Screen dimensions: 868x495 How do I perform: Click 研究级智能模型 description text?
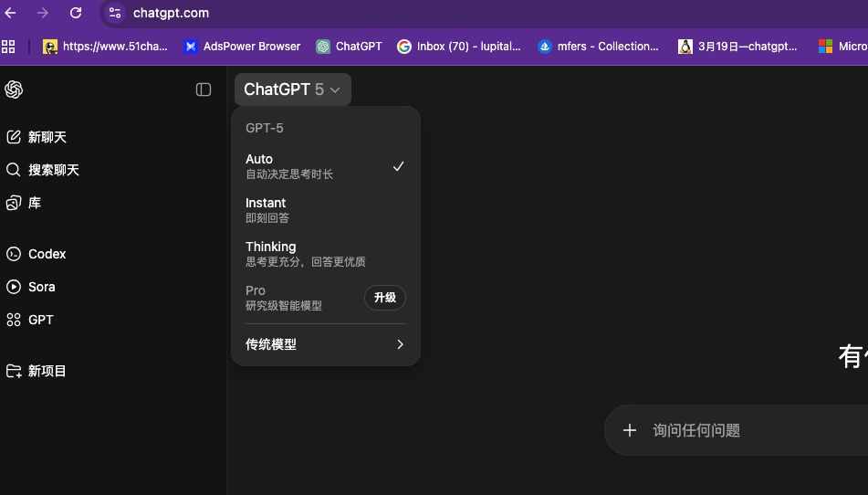tap(284, 306)
